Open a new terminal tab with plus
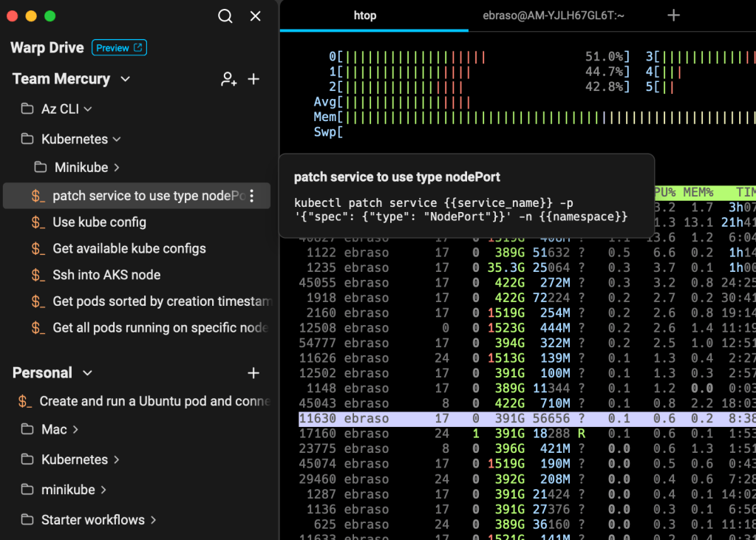Screen dimensions: 756x540 (673, 16)
